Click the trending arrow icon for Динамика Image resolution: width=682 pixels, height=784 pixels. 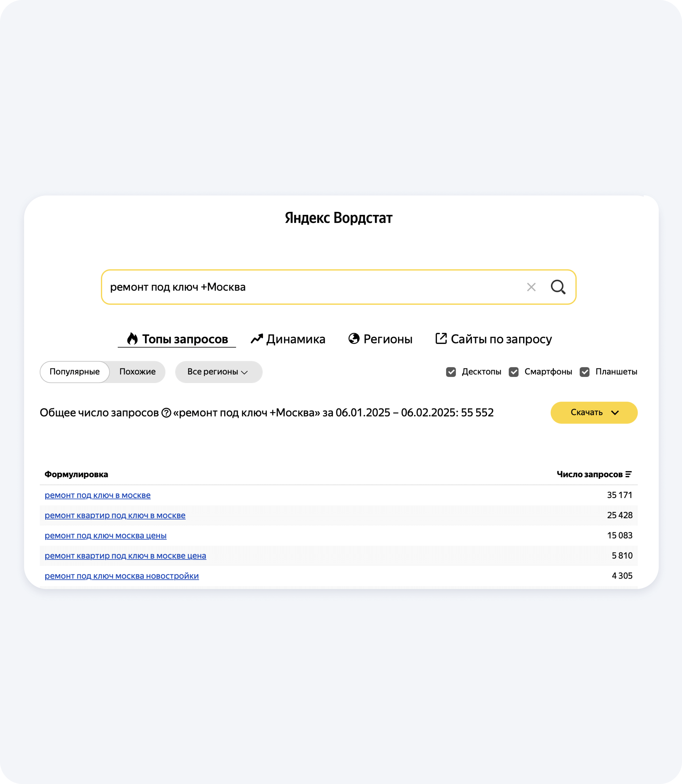(x=256, y=339)
